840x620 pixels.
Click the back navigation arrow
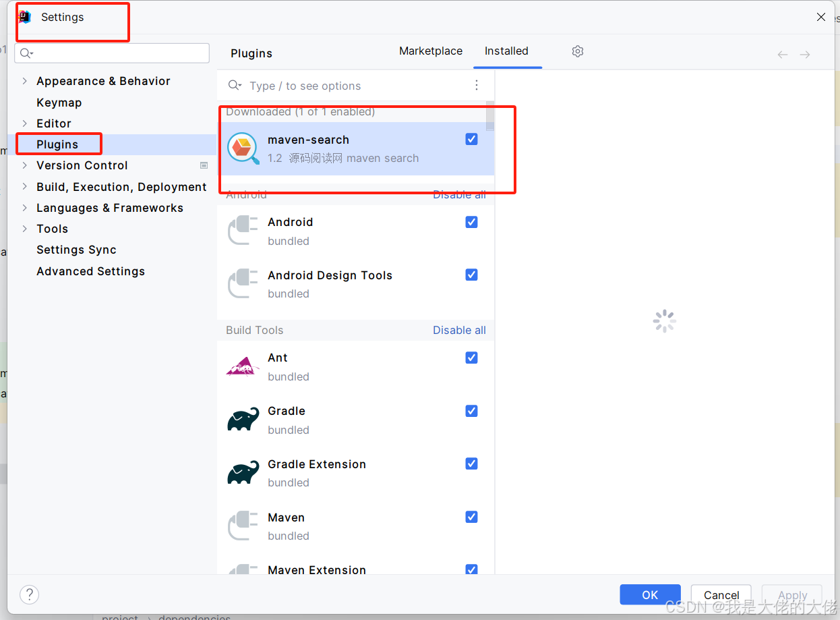pos(782,54)
